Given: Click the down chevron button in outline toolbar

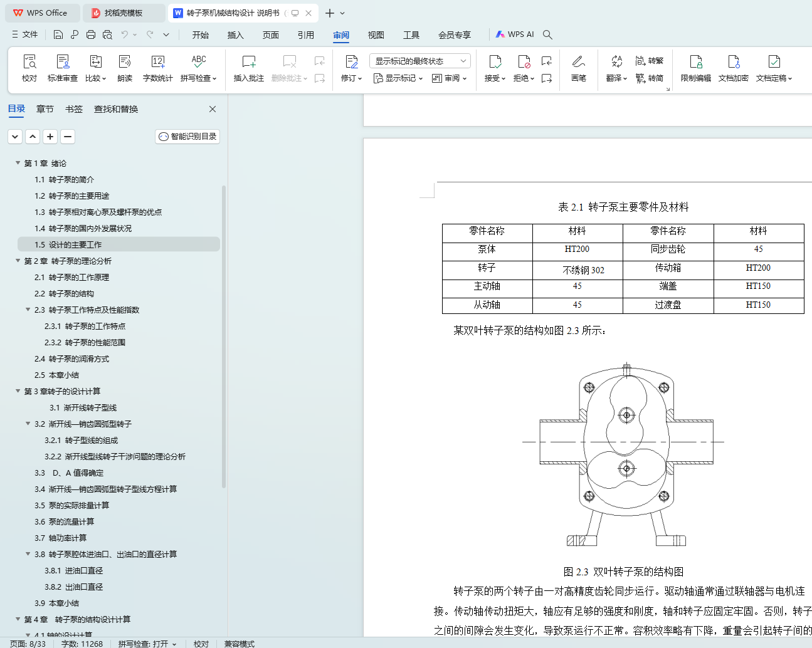Looking at the screenshot, I should 15,137.
